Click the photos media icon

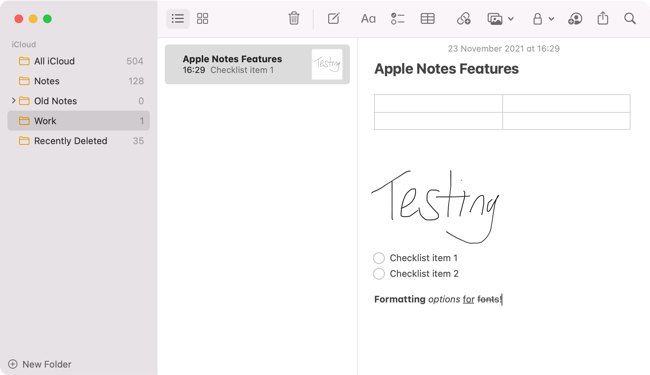495,19
